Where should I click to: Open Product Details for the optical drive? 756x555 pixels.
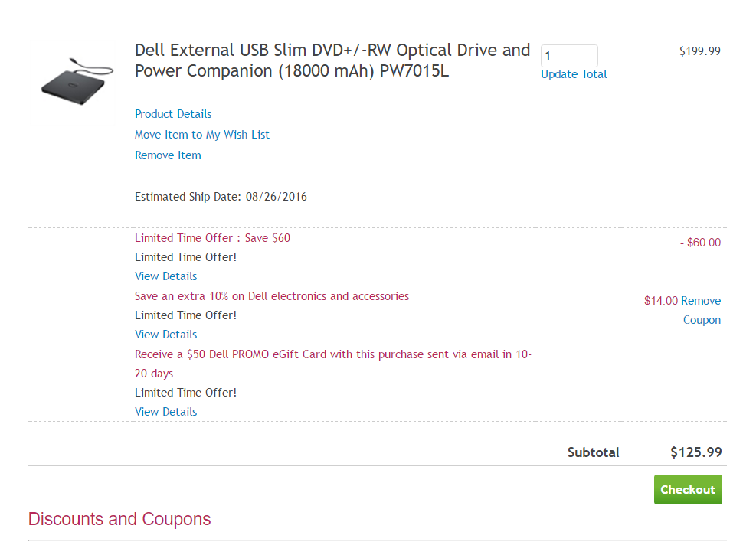click(x=173, y=113)
